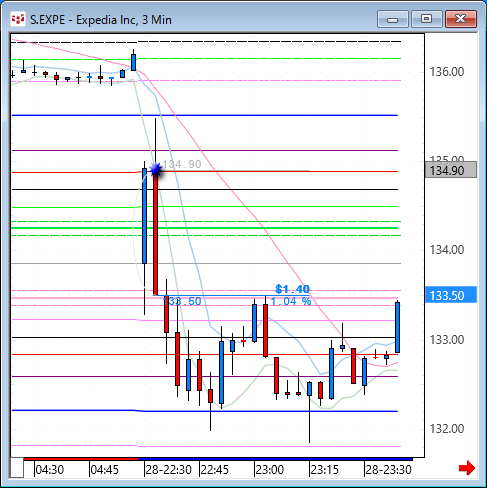Viewport: 487px width, 488px height.
Task: Click the 132.00 price scale label
Action: coord(447,428)
